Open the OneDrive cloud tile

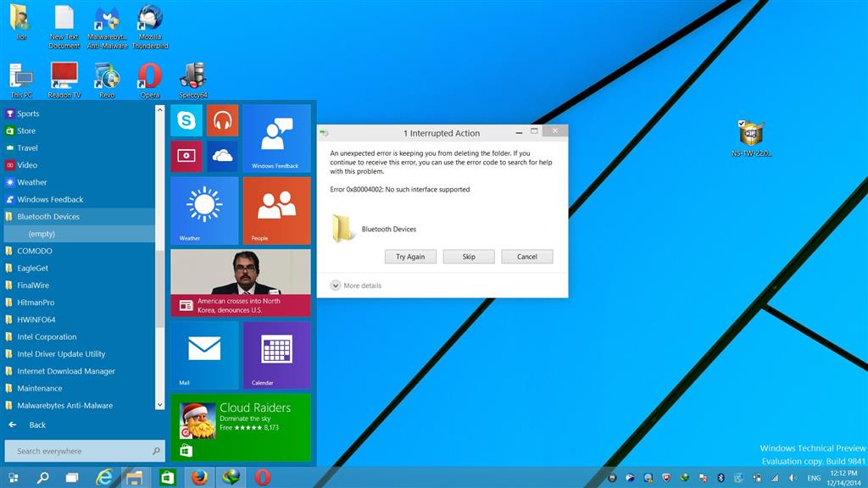coord(223,156)
